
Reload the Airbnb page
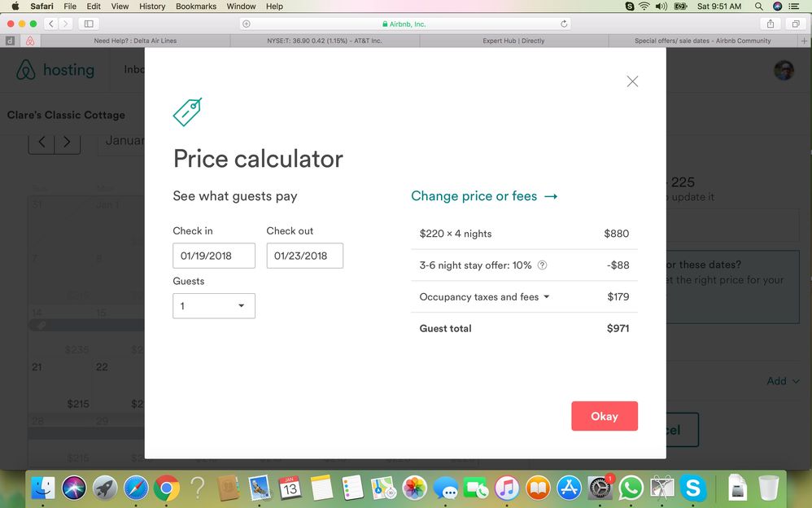tap(564, 24)
